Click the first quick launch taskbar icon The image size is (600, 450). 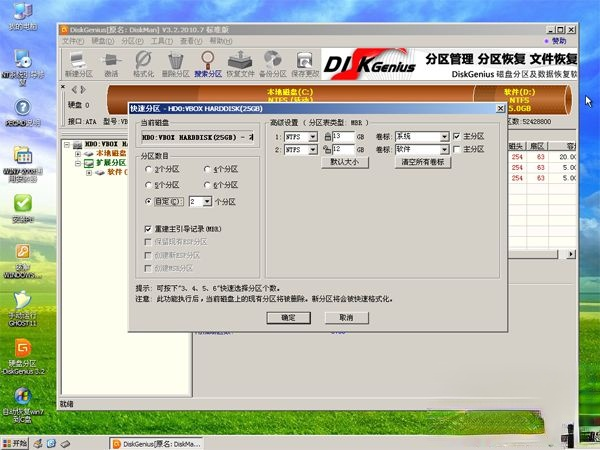click(38, 443)
